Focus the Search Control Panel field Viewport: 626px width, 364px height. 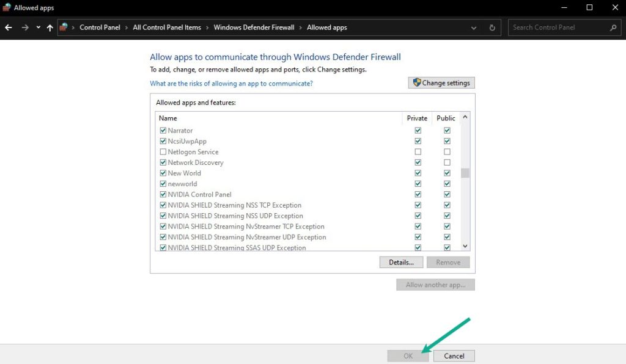coord(564,27)
